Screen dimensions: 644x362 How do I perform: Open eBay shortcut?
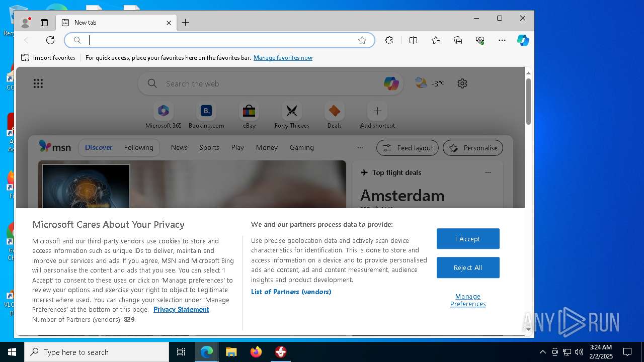[x=249, y=116]
